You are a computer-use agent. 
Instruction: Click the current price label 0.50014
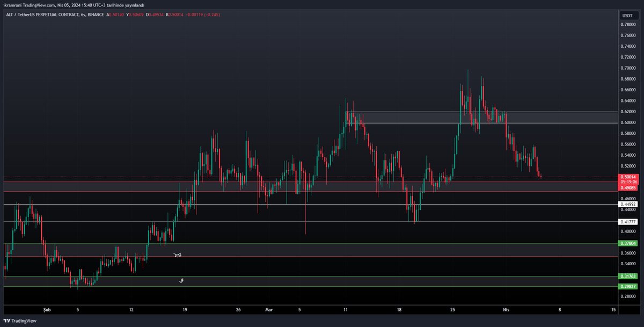(627, 177)
